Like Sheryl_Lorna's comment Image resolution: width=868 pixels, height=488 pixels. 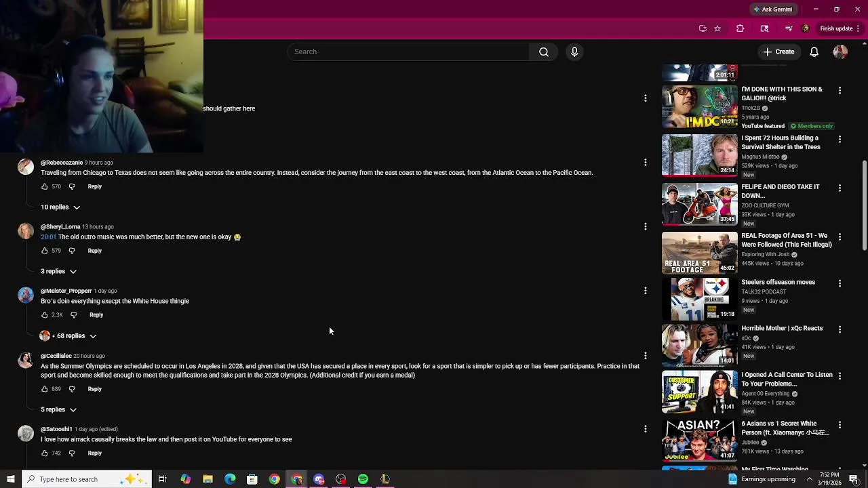click(x=45, y=251)
